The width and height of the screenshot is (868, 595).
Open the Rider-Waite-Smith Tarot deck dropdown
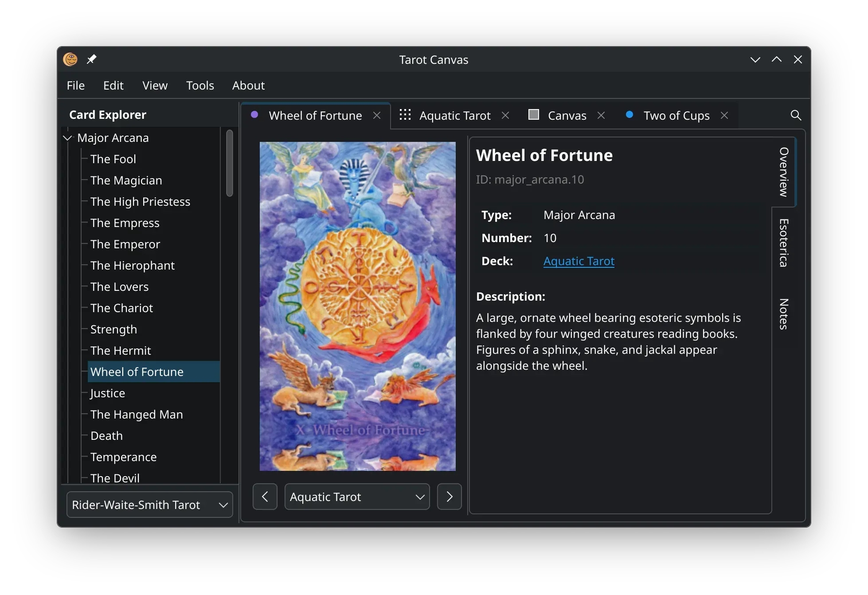point(150,505)
